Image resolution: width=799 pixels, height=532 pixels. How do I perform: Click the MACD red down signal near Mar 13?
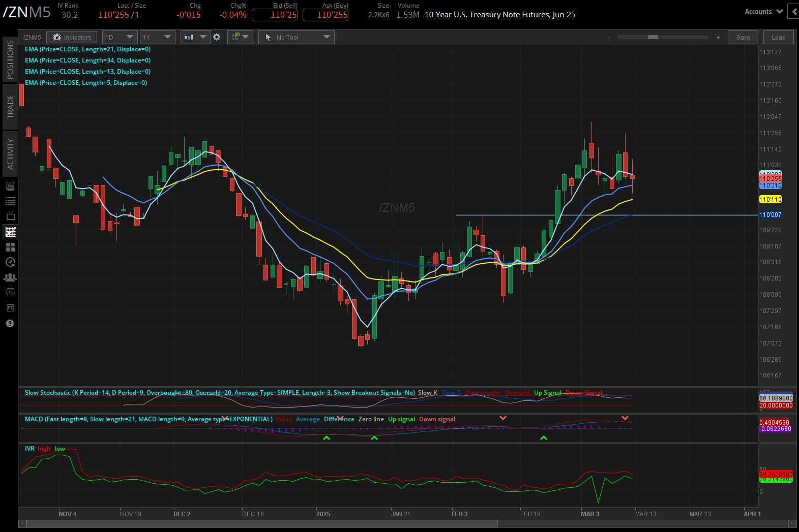point(625,418)
